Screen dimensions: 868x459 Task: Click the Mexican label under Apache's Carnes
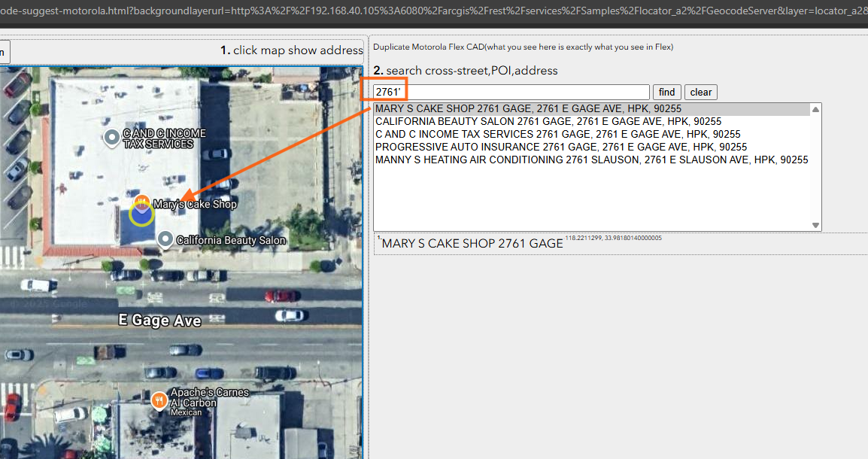[x=185, y=412]
